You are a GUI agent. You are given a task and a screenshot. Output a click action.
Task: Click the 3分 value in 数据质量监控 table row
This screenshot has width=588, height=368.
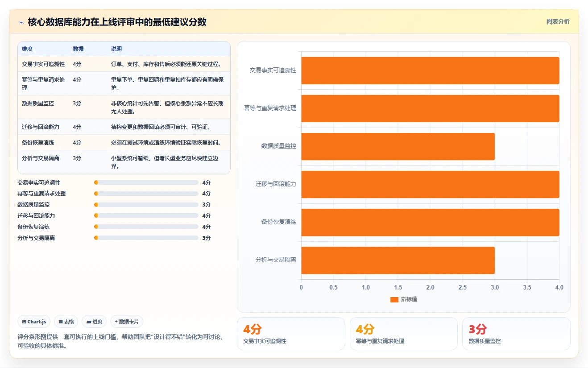tap(77, 103)
